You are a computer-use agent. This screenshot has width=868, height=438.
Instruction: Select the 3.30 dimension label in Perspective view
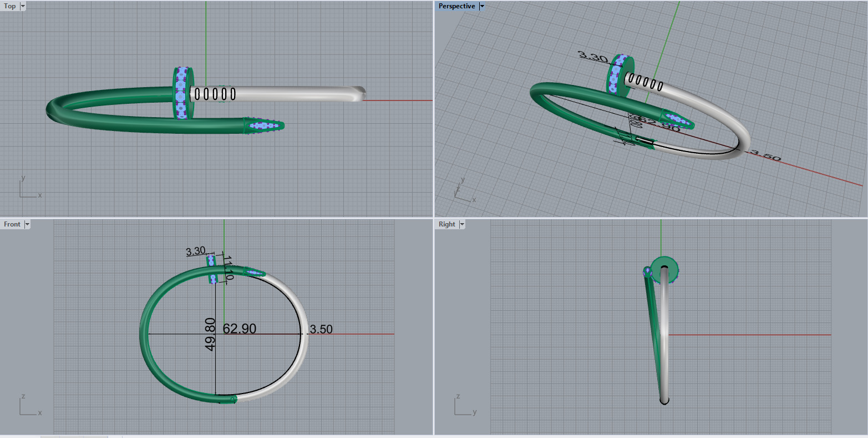593,56
